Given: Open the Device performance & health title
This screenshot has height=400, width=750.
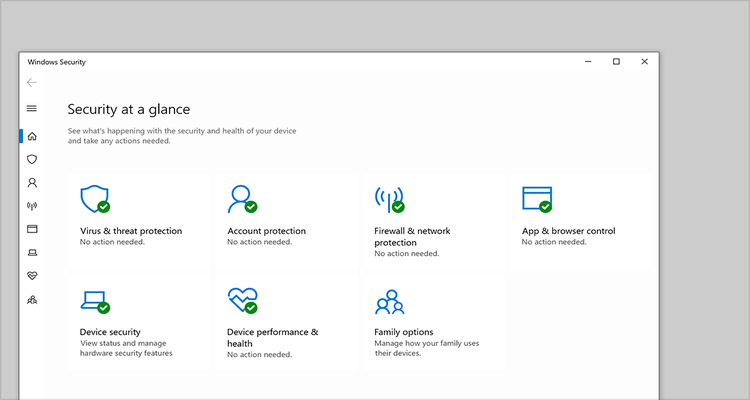Looking at the screenshot, I should point(273,338).
